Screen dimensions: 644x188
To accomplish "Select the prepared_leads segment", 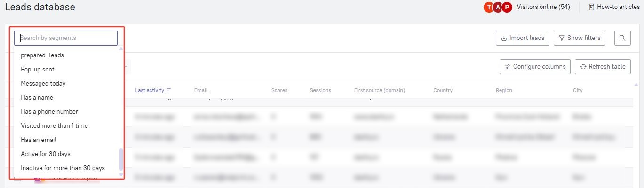I will (x=42, y=55).
